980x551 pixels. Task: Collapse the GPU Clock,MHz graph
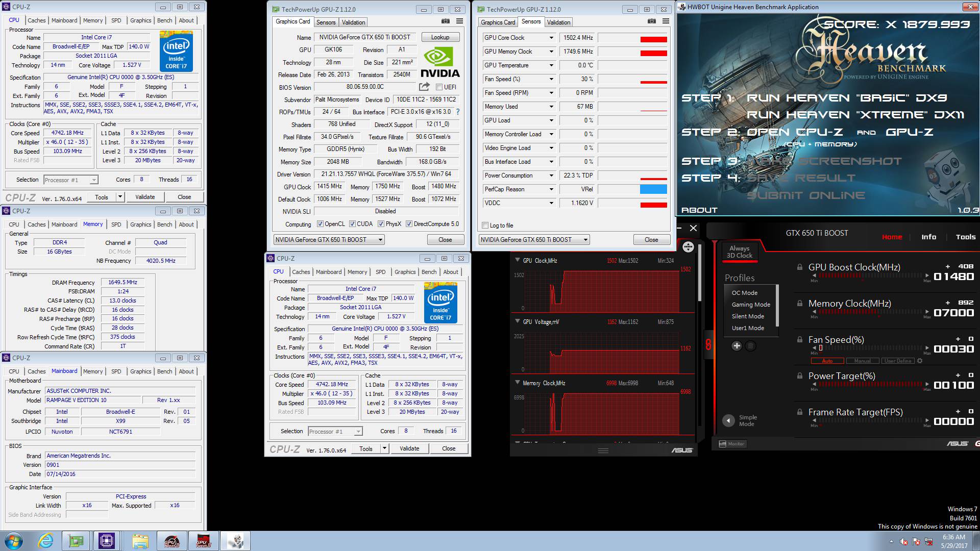517,260
